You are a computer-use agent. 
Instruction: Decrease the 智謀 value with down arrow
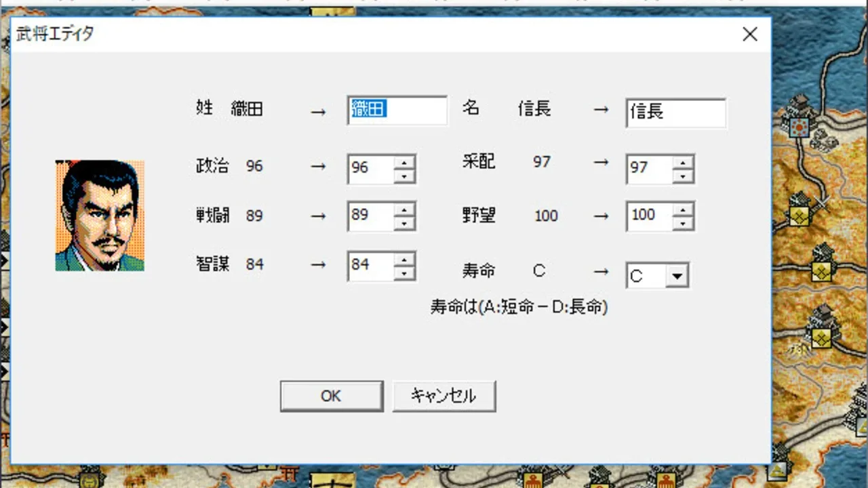tap(404, 272)
